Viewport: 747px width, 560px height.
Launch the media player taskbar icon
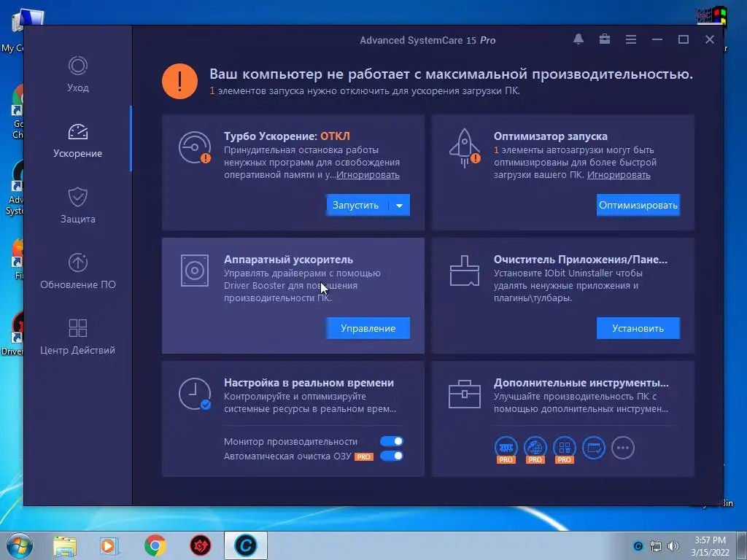(109, 545)
